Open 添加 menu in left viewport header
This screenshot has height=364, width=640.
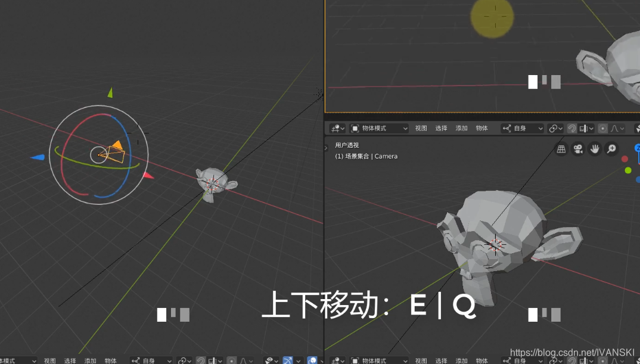90,361
